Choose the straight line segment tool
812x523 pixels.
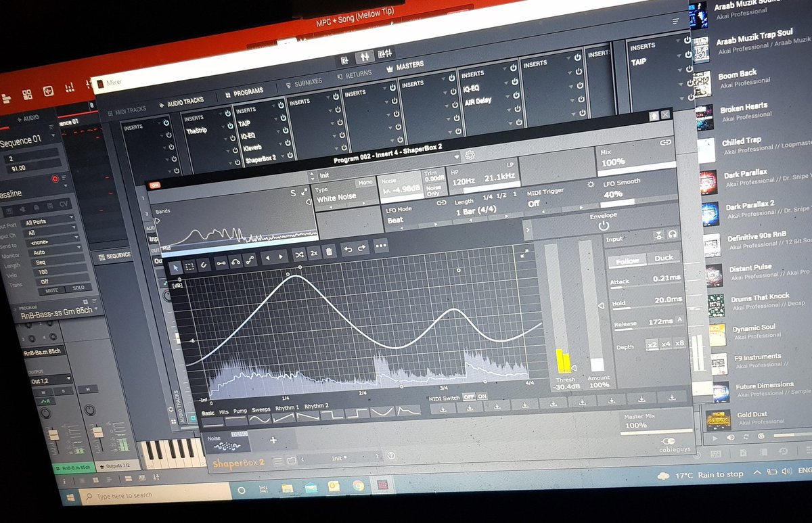(x=221, y=263)
